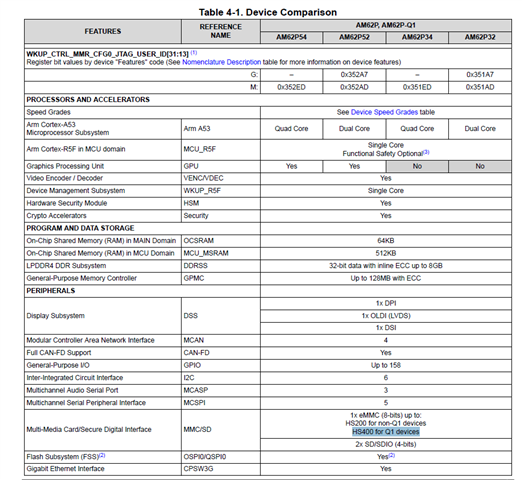Screen dimensions: 522x480
Task: Click value 0x352AD in M row
Action: (354, 87)
